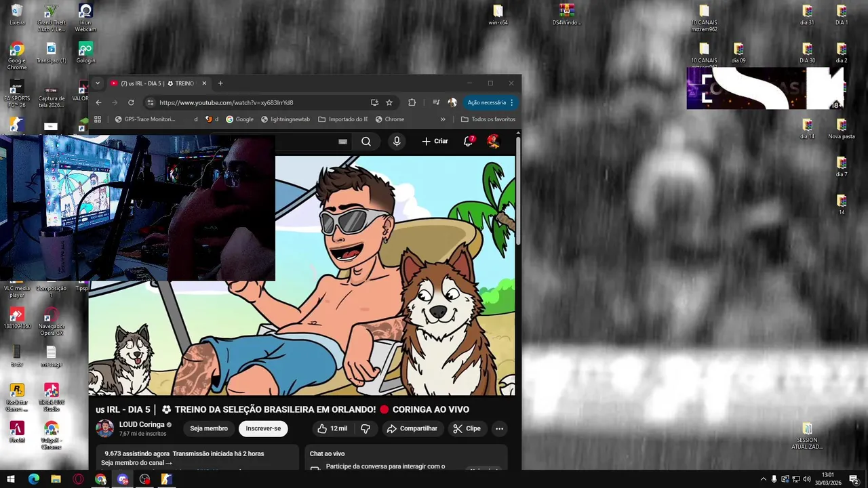The height and width of the screenshot is (488, 868).
Task: Open the LOUD Coringa channel name link
Action: click(142, 425)
